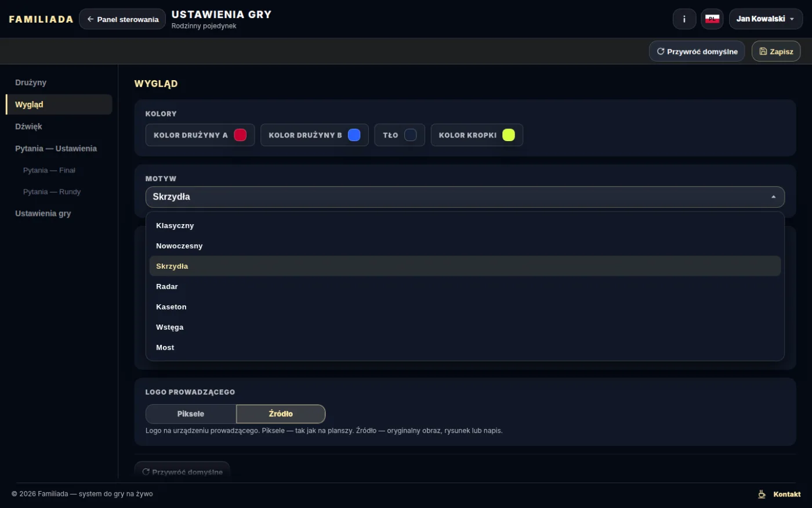This screenshot has height=508, width=812.
Task: Click the bottom Przywróć domyślne button
Action: [182, 471]
